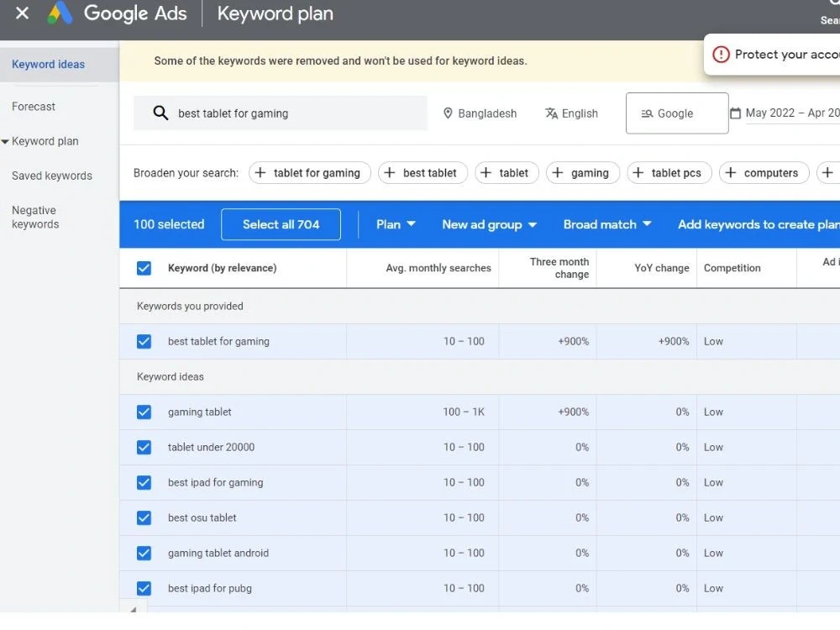
Task: Uncheck 'best ipad for pubg' keyword
Action: [x=144, y=588]
